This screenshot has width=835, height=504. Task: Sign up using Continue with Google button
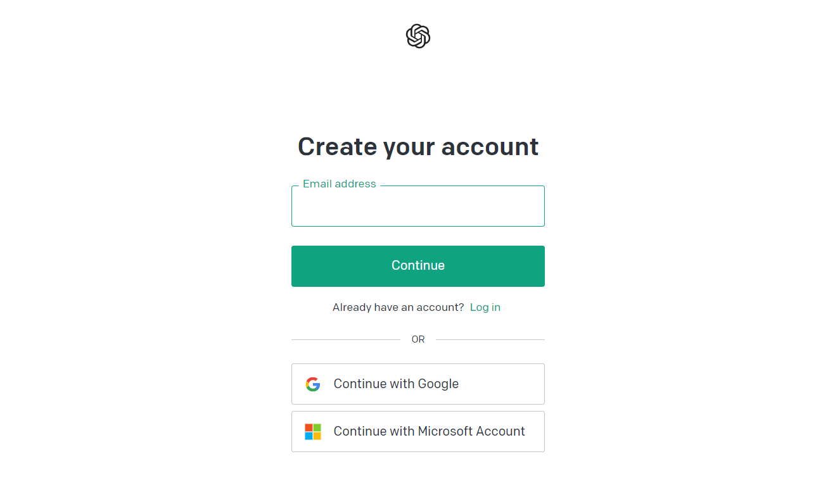click(418, 384)
